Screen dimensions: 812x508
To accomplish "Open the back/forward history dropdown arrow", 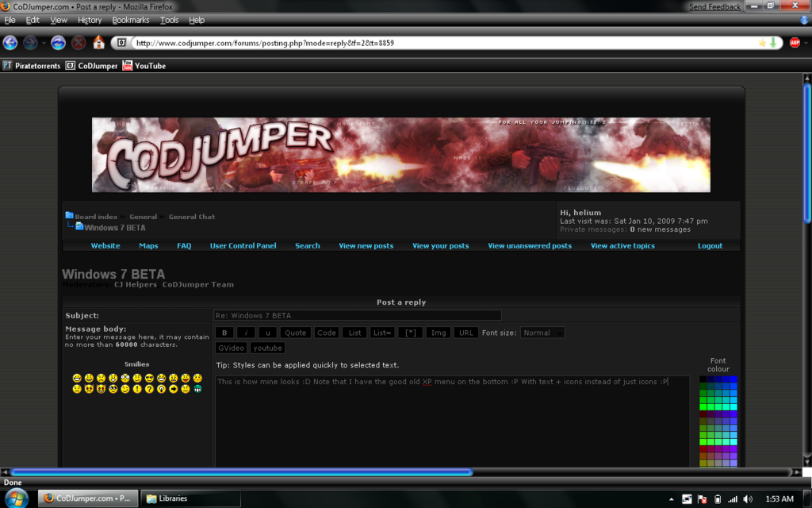I will (x=44, y=43).
